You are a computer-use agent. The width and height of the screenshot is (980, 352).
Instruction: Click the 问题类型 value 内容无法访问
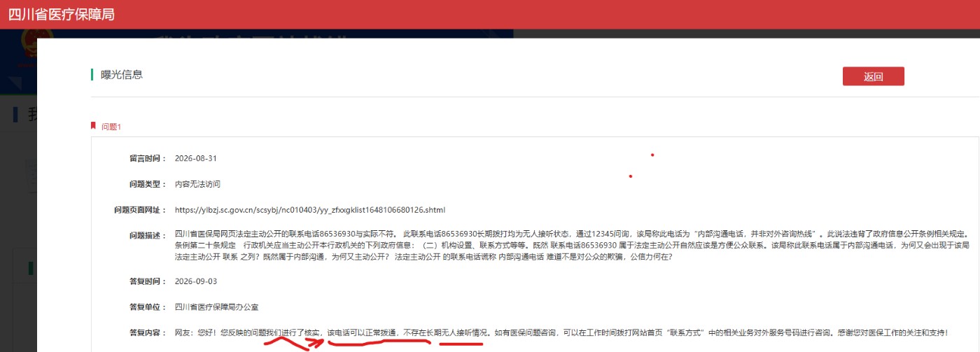[x=198, y=184]
